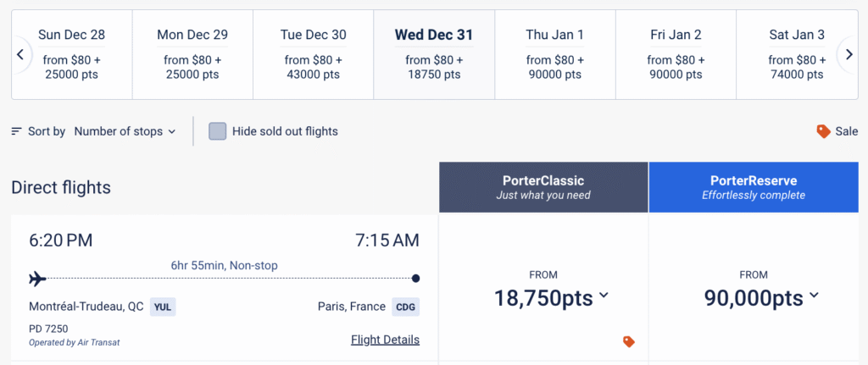The width and height of the screenshot is (868, 365).
Task: Open the Flight Details link
Action: tap(385, 340)
